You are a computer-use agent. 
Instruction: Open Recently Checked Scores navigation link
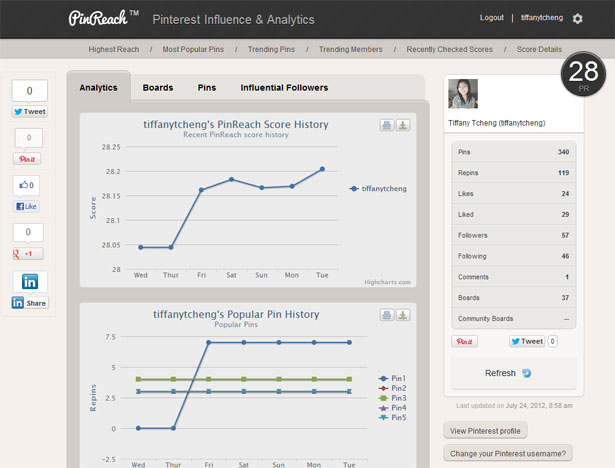point(449,49)
